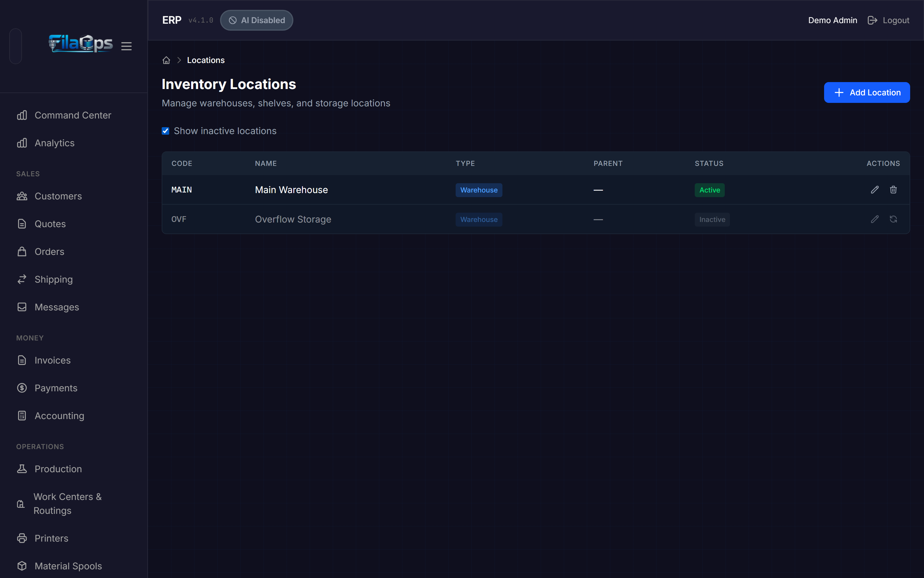The height and width of the screenshot is (578, 924).
Task: Toggle the AI Disabled status pill
Action: pyautogui.click(x=257, y=20)
